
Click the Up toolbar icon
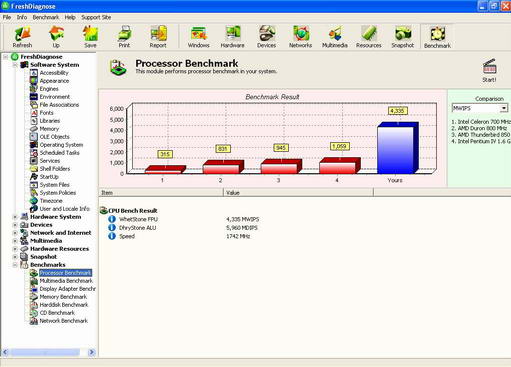[x=56, y=37]
